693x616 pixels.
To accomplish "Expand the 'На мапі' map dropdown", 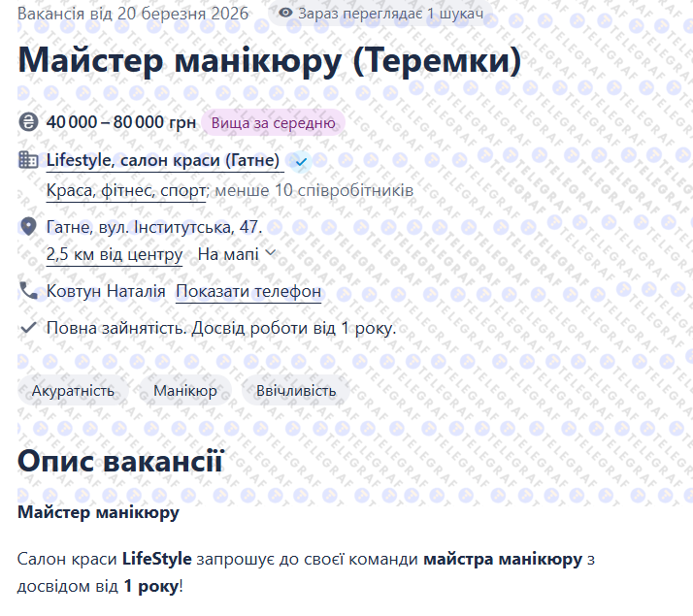I will tap(237, 254).
